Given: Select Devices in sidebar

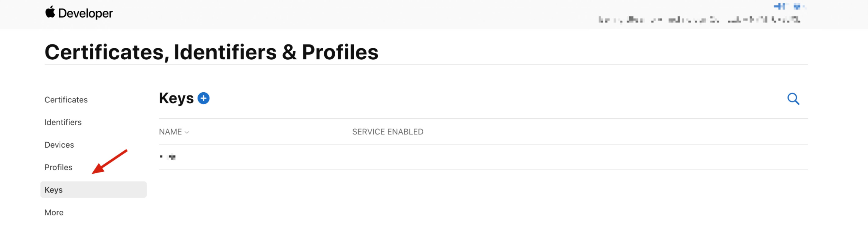Looking at the screenshot, I should pyautogui.click(x=59, y=145).
